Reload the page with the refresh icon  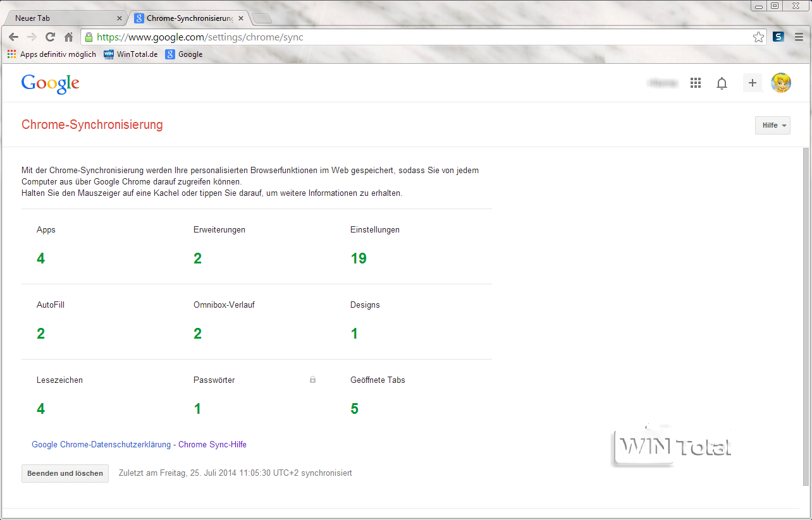[x=50, y=37]
